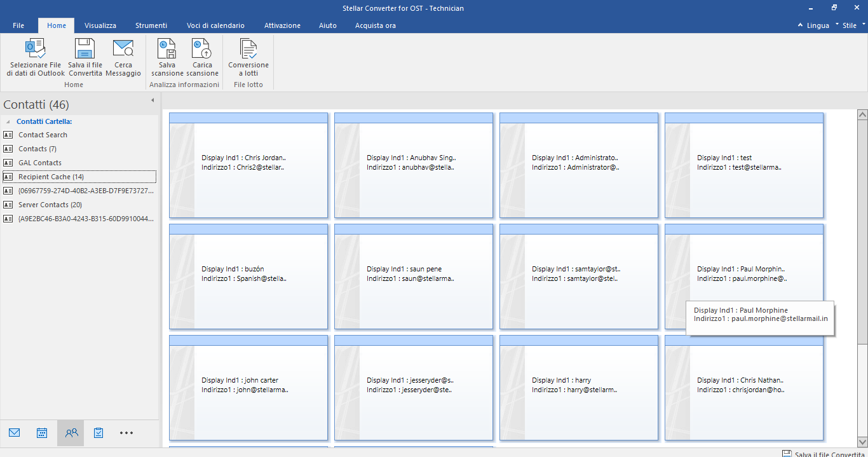Open Voci di calendario tab

point(215,25)
